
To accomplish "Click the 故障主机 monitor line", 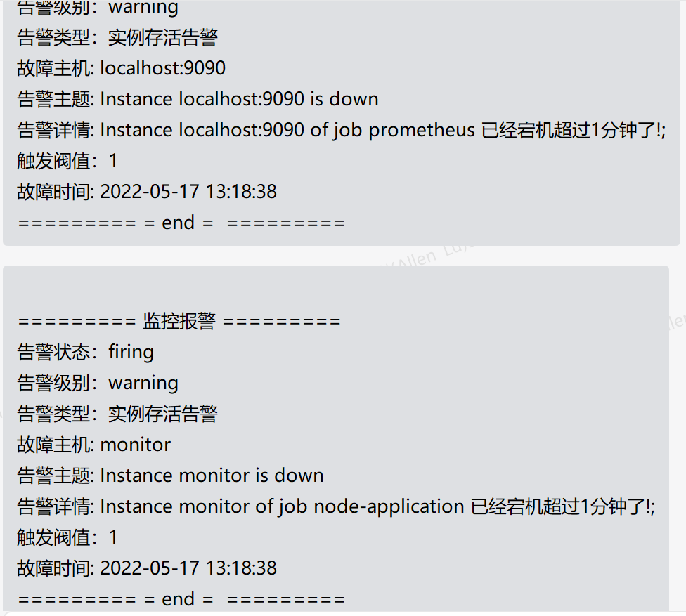I will [93, 445].
